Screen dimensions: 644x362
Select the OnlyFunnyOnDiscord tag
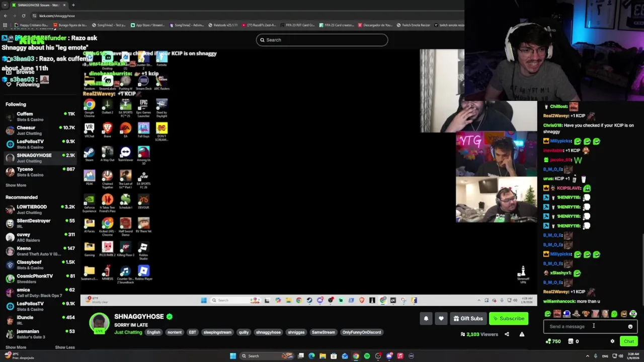(x=362, y=332)
